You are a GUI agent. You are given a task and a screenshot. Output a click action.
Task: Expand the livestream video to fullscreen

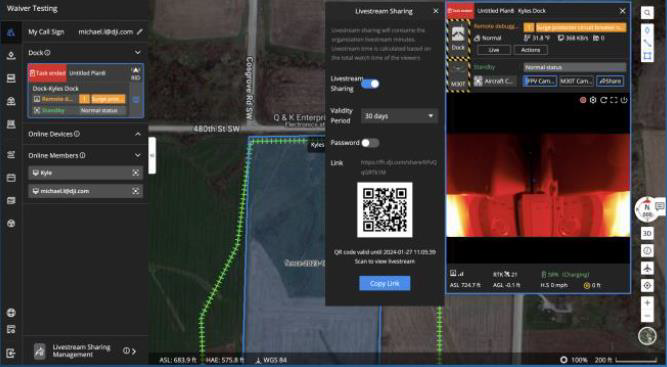coord(613,100)
